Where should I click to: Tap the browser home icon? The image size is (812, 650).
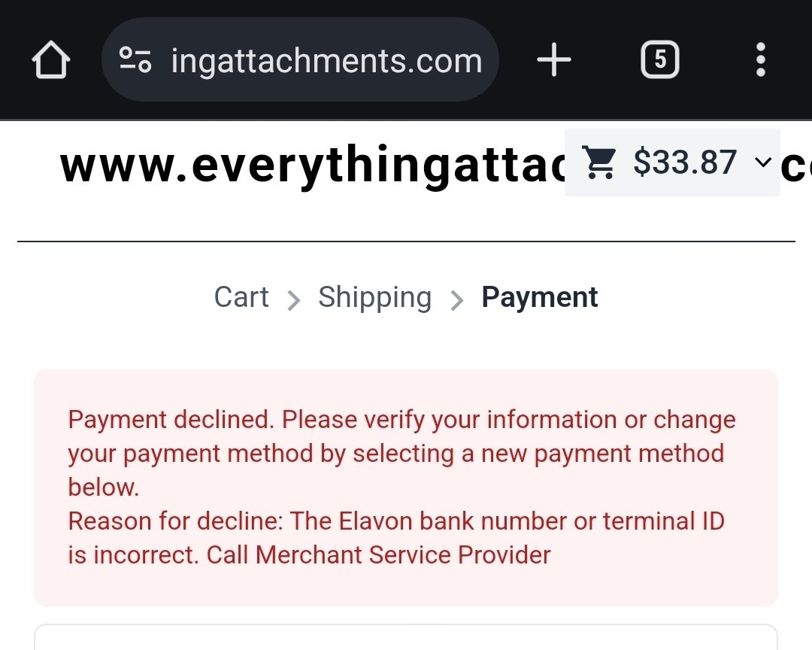point(51,60)
